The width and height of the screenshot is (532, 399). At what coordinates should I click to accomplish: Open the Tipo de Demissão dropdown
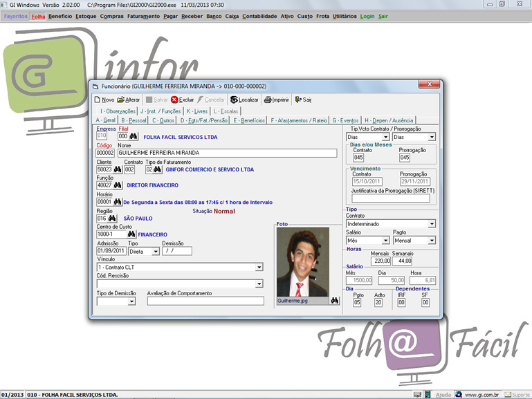pos(131,301)
